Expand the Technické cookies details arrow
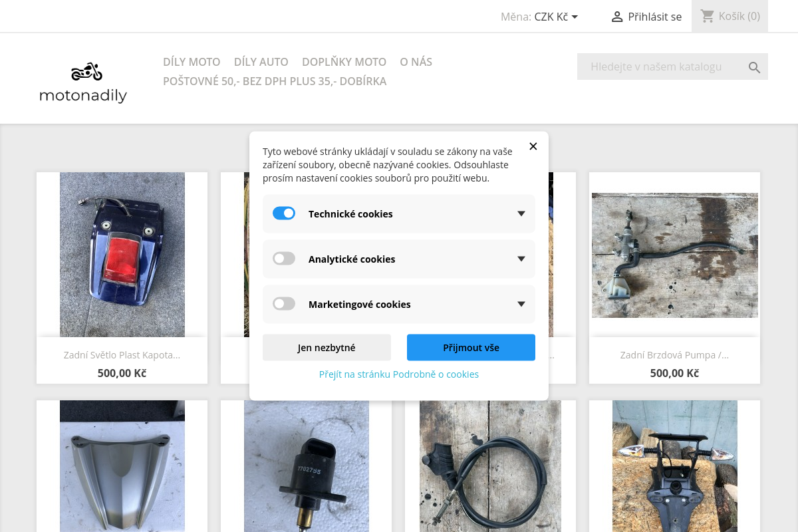 tap(521, 213)
